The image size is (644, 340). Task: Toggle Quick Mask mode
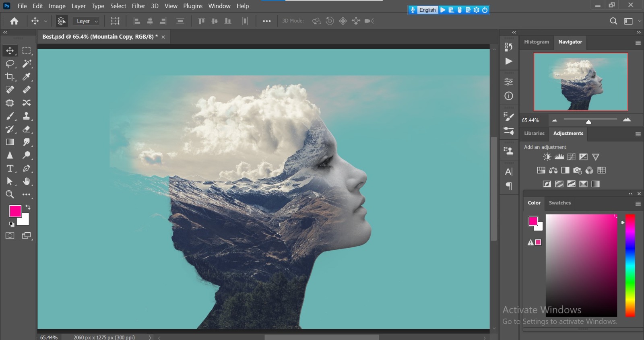click(x=10, y=235)
